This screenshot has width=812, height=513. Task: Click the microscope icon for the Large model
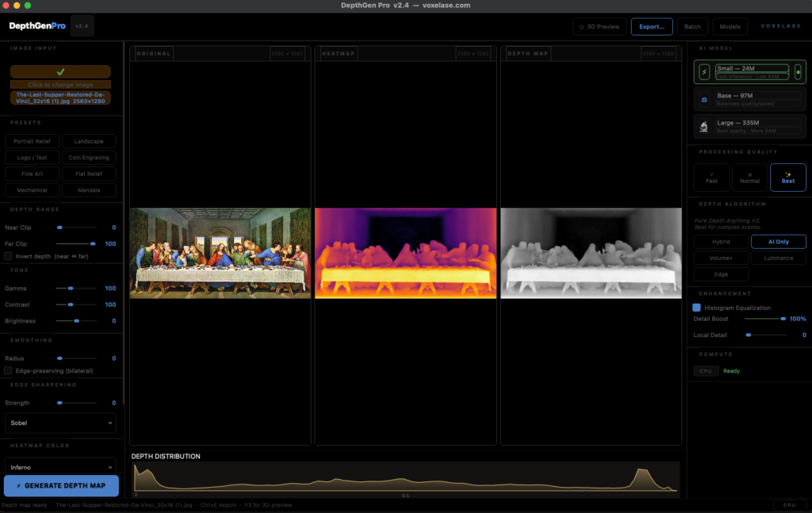point(704,126)
